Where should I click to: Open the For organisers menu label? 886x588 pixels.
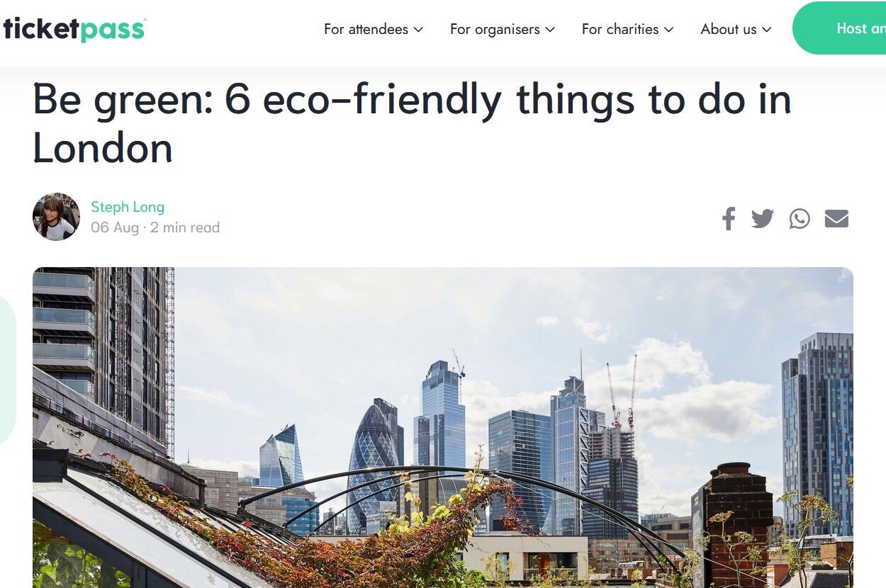coord(495,29)
